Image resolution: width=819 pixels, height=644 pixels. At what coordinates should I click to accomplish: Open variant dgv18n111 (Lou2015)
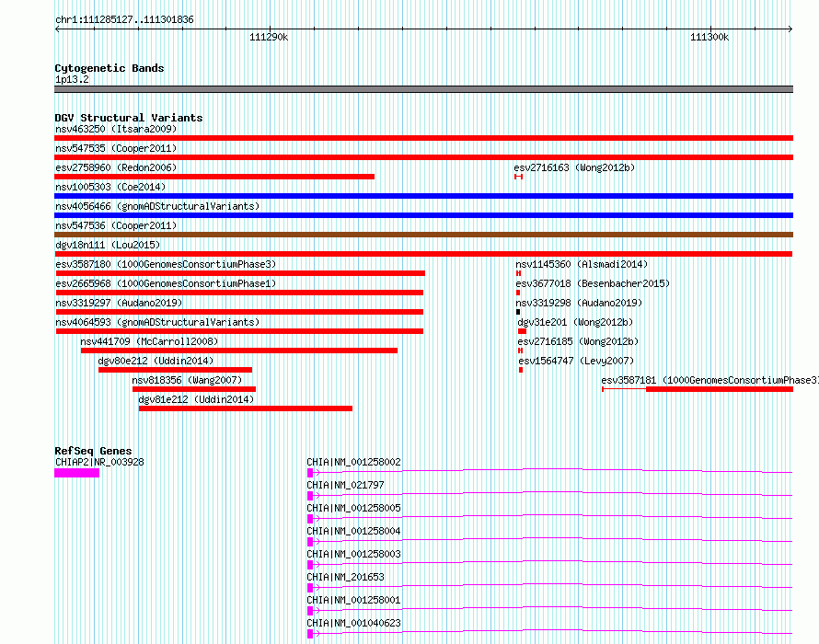click(x=108, y=245)
